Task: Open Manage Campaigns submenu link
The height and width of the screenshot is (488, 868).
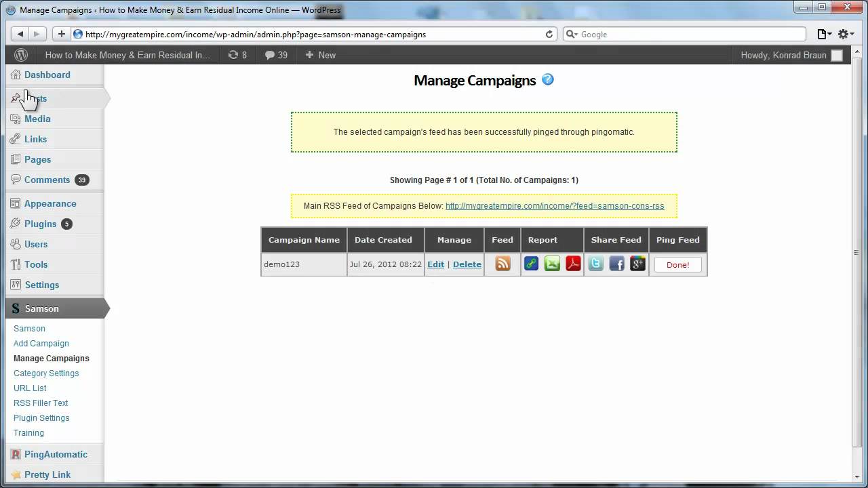Action: (52, 359)
